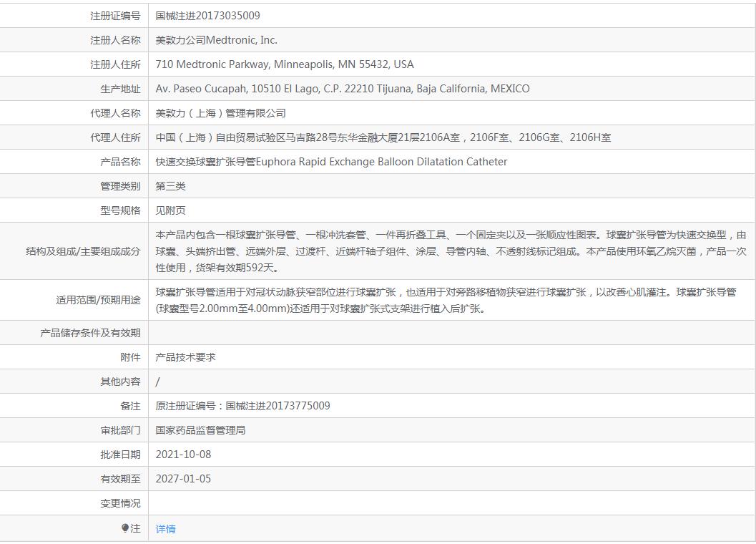This screenshot has width=756, height=544.
Task: Click the 备注 label
Action: tap(130, 406)
